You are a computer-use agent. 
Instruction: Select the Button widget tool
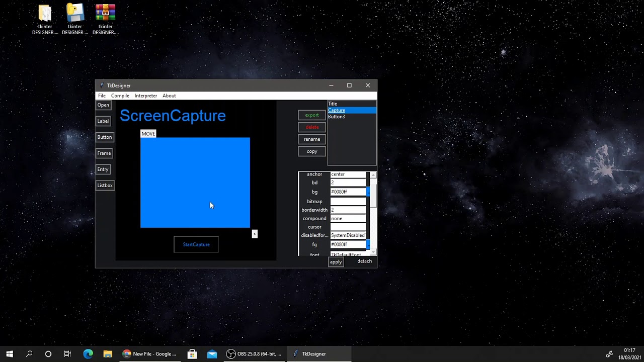coord(104,137)
